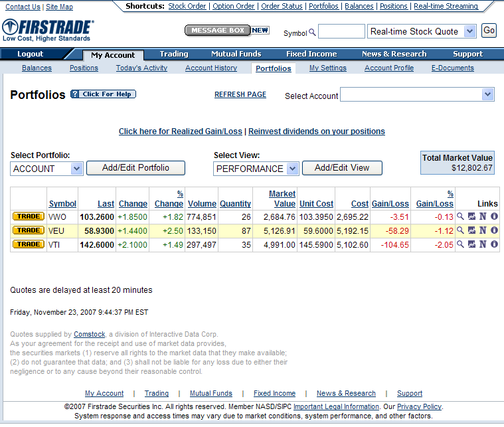
Task: Open the news N icon for VEU
Action: click(483, 230)
